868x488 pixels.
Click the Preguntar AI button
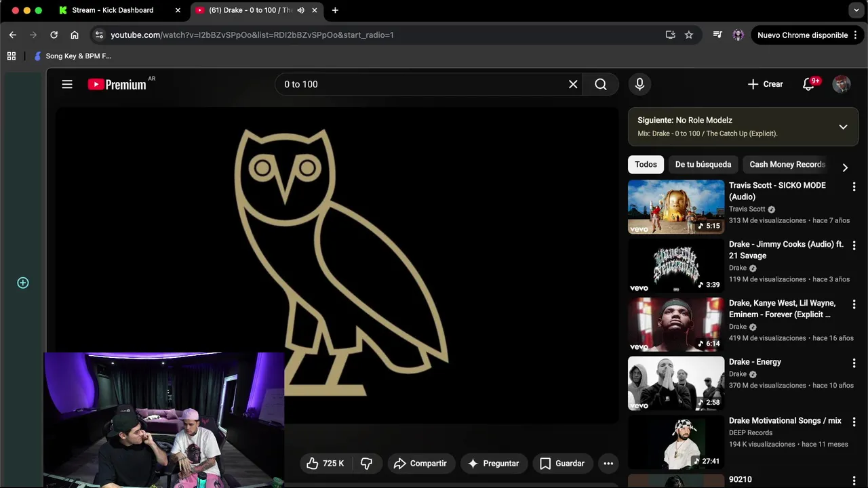[494, 464]
